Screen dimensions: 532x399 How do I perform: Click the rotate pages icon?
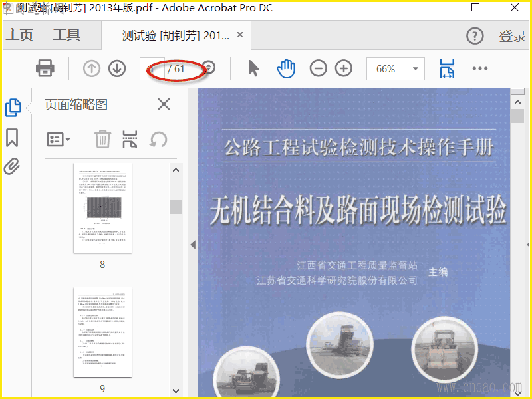click(158, 140)
